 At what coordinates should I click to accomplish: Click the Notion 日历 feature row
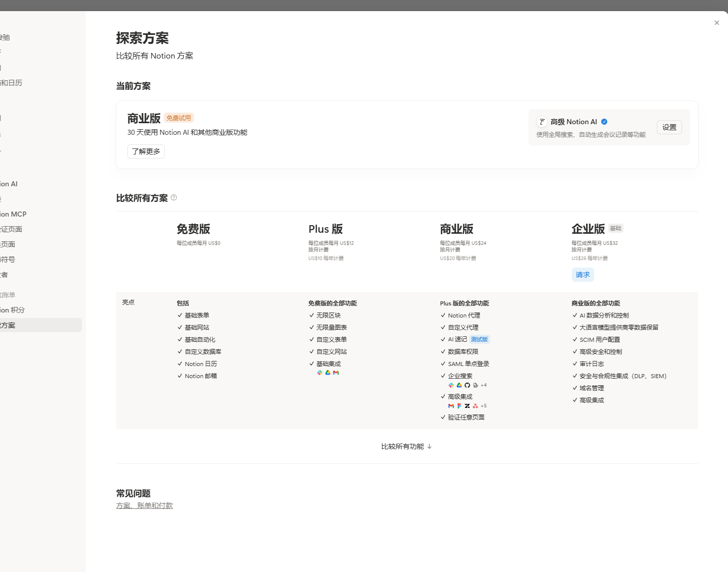(197, 363)
